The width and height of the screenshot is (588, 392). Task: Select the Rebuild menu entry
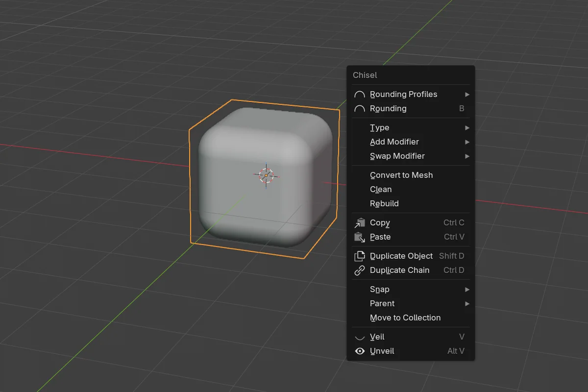pos(411,203)
